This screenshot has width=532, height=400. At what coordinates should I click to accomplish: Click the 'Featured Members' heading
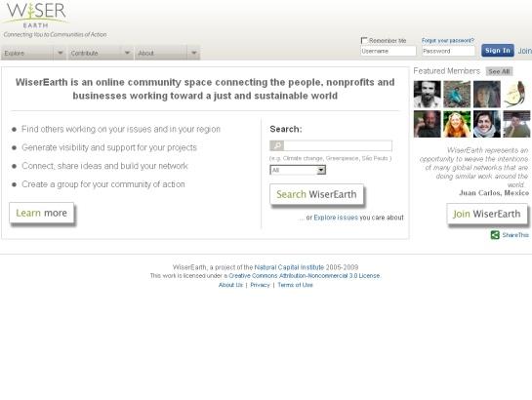[x=446, y=71]
